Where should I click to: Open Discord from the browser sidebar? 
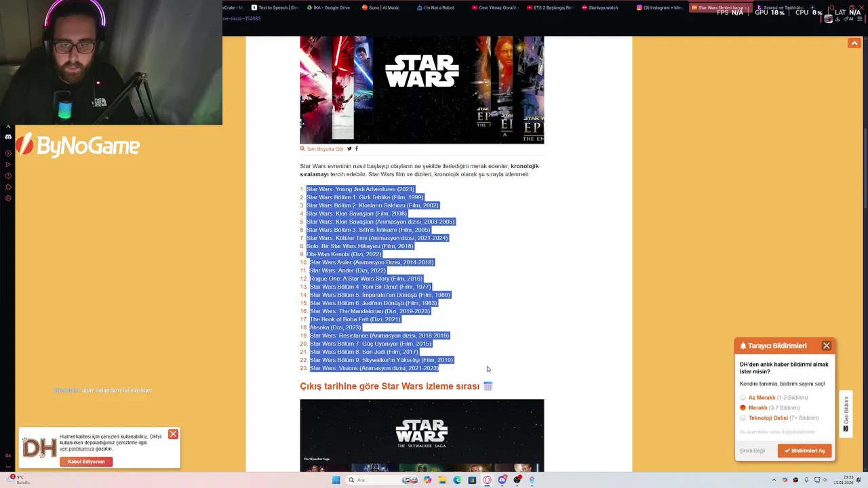(8, 137)
